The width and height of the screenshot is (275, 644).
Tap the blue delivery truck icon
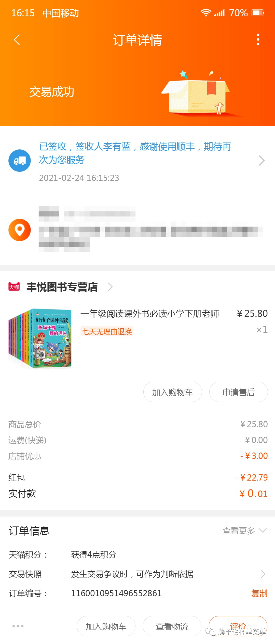(x=20, y=161)
